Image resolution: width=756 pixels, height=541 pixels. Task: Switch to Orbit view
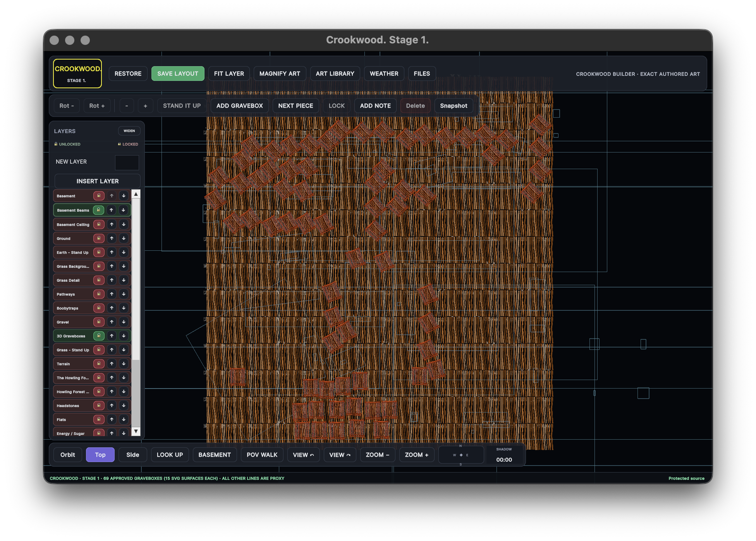pos(68,455)
